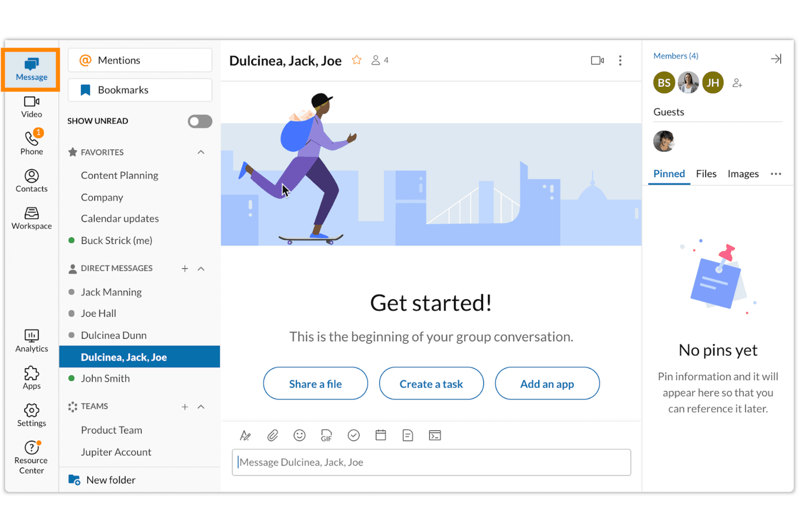Image resolution: width=798 pixels, height=532 pixels.
Task: Open the John Smith direct message
Action: point(105,378)
